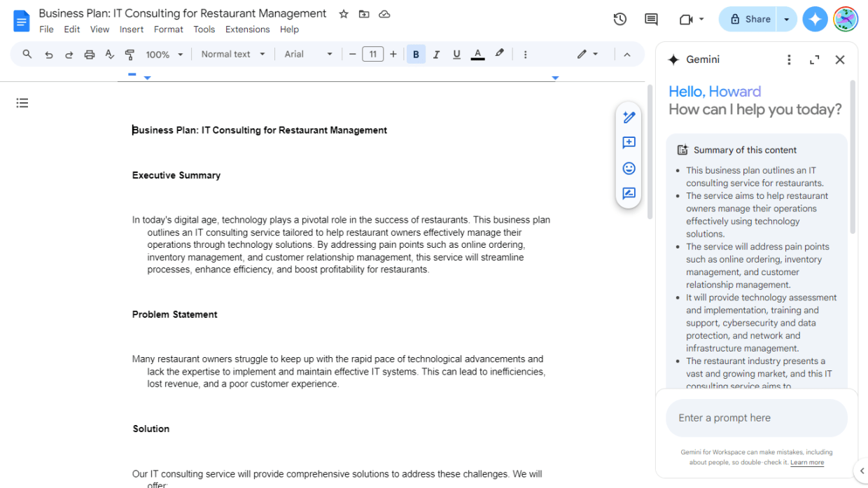The height and width of the screenshot is (488, 868).
Task: Open version history via the clock icon
Action: tap(619, 19)
